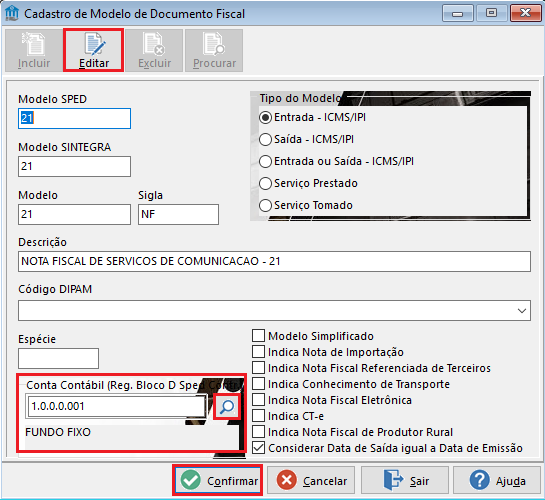Click the application icon in title bar
The image size is (545, 500).
11,13
